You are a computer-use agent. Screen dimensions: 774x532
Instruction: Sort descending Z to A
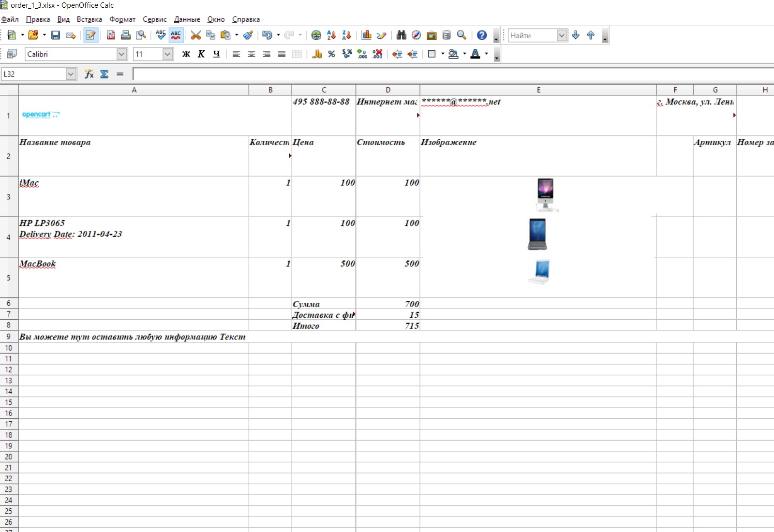point(346,35)
